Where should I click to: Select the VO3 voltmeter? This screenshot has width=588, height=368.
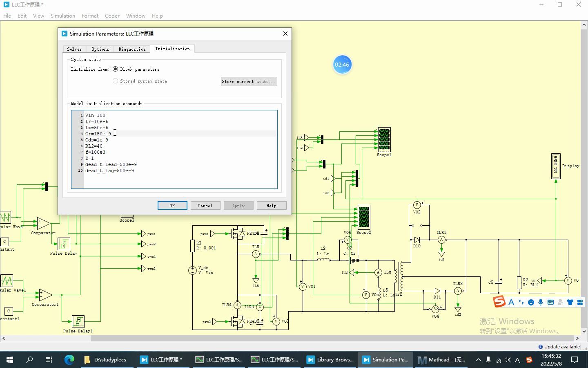[276, 321]
